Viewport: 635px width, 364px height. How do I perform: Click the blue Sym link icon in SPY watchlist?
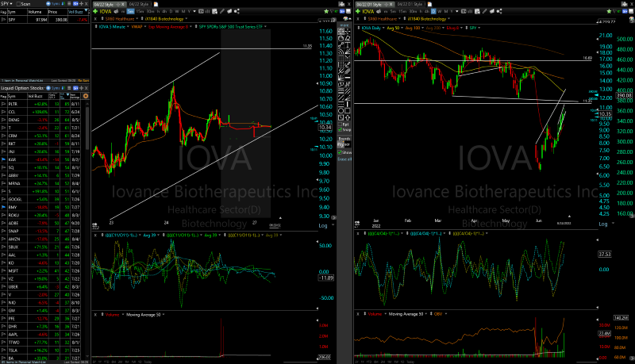click(x=48, y=4)
